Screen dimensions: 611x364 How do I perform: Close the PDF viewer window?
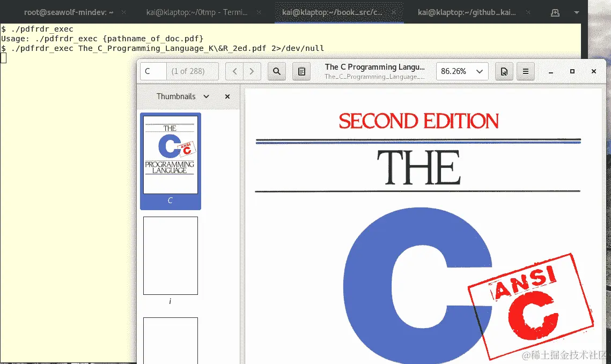coord(594,71)
